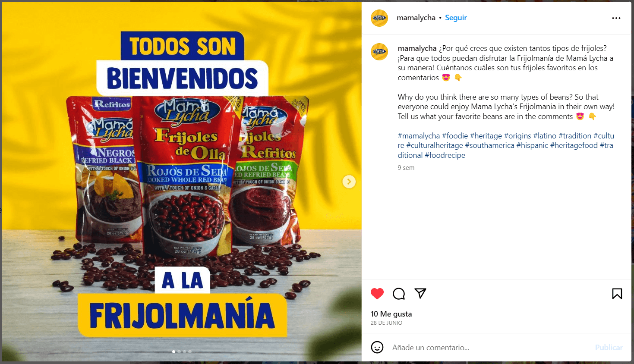The width and height of the screenshot is (634, 364).
Task: Open more options three-dot menu
Action: coord(616,18)
